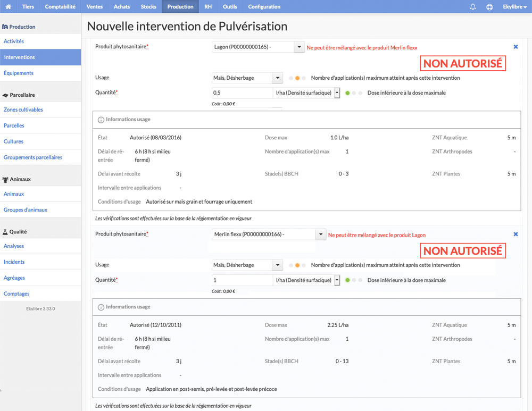
Task: Click the quantity field containing 0.5
Action: [242, 93]
